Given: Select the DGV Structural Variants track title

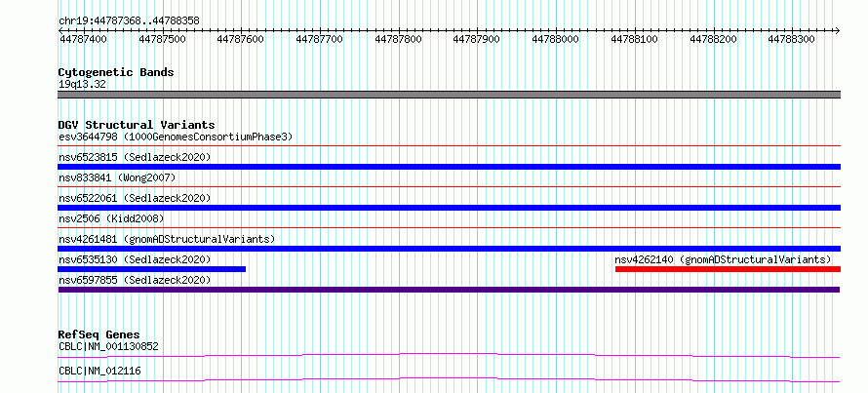Looking at the screenshot, I should tap(137, 125).
